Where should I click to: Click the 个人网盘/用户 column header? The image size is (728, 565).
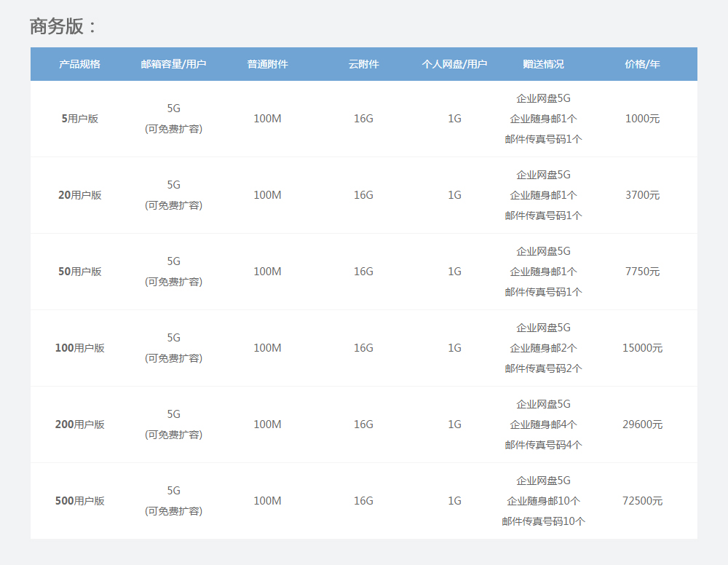pyautogui.click(x=454, y=64)
